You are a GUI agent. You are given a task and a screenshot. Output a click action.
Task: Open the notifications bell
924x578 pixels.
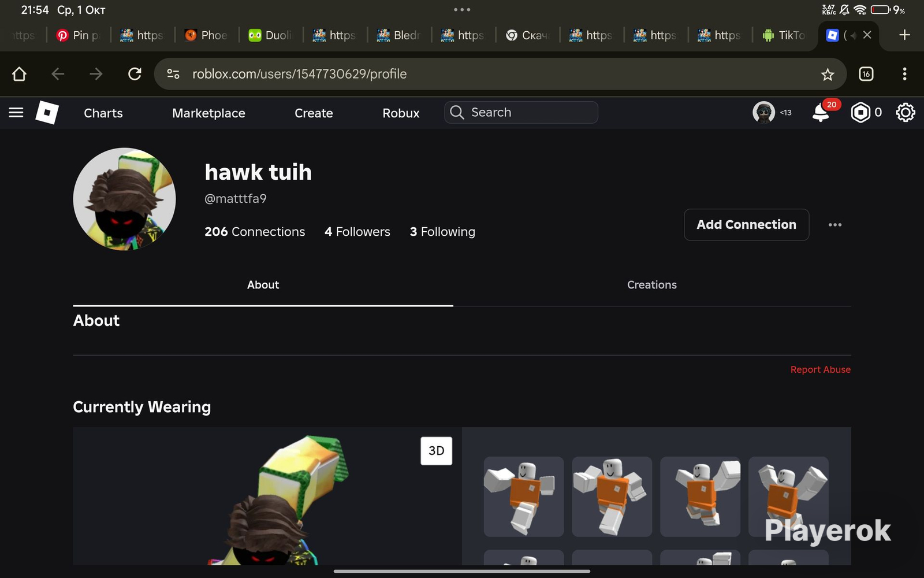(x=821, y=113)
